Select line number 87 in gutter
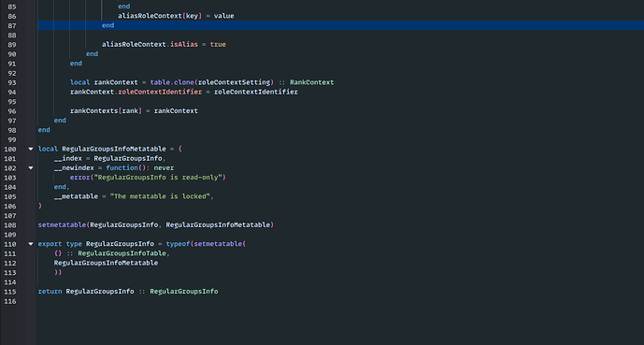This screenshot has height=345, width=644. [11, 25]
